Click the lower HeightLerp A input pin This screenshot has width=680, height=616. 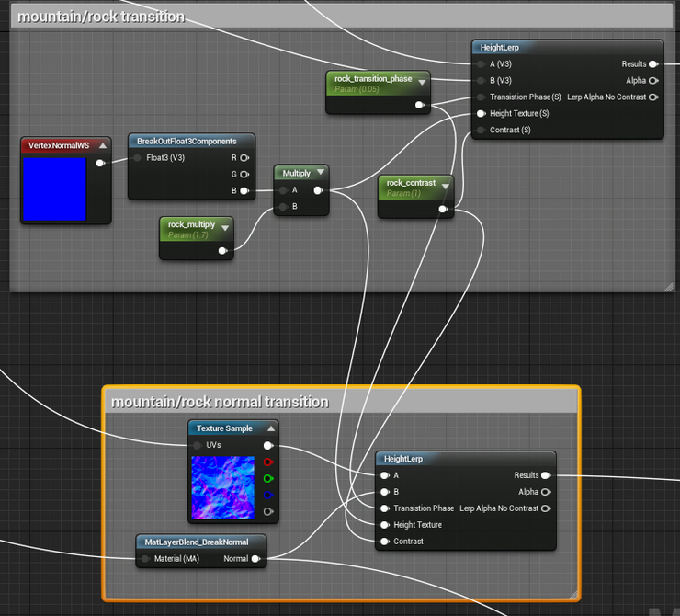click(x=385, y=475)
